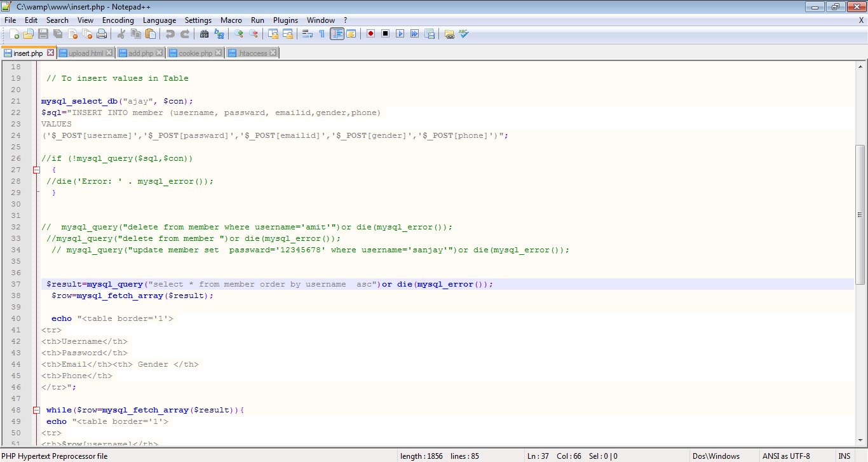
Task: Click the Zoom In magnifier icon
Action: click(239, 34)
